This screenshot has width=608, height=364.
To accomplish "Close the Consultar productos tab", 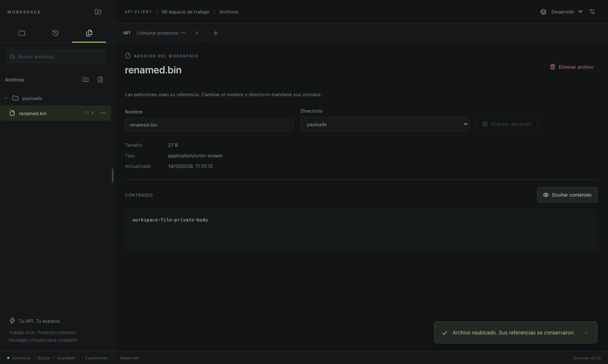I will coord(197,33).
